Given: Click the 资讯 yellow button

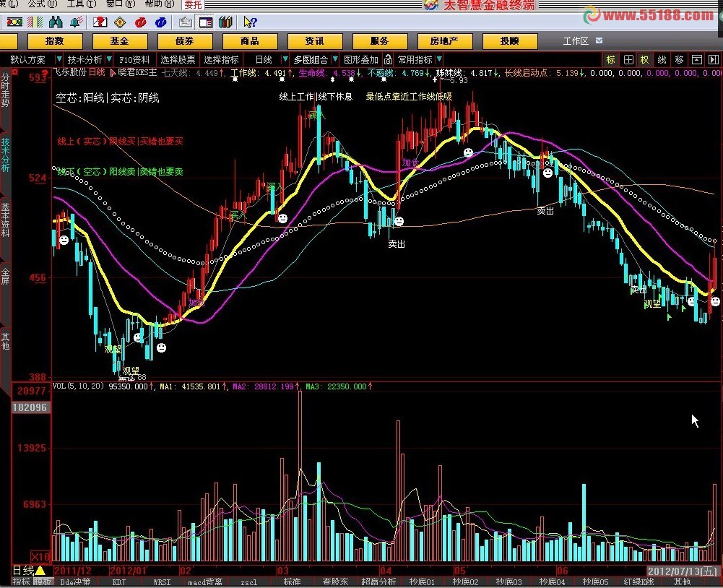Looking at the screenshot, I should point(315,41).
